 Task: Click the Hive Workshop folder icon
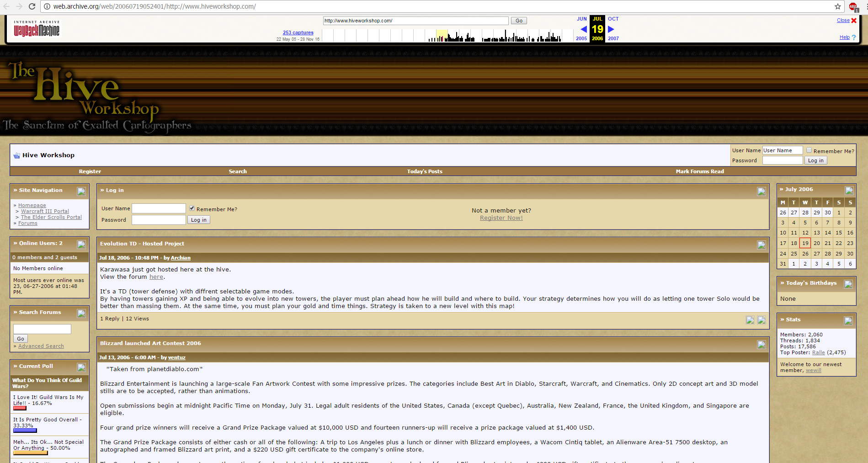click(x=17, y=155)
